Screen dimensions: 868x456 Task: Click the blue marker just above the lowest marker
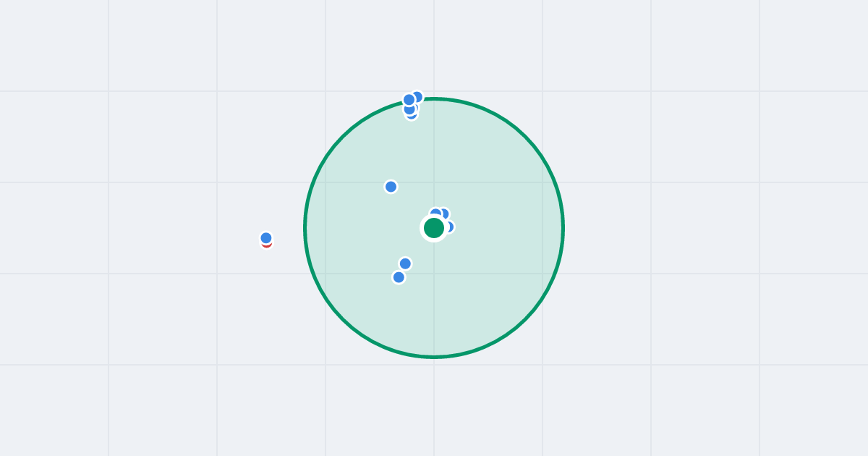[405, 263]
